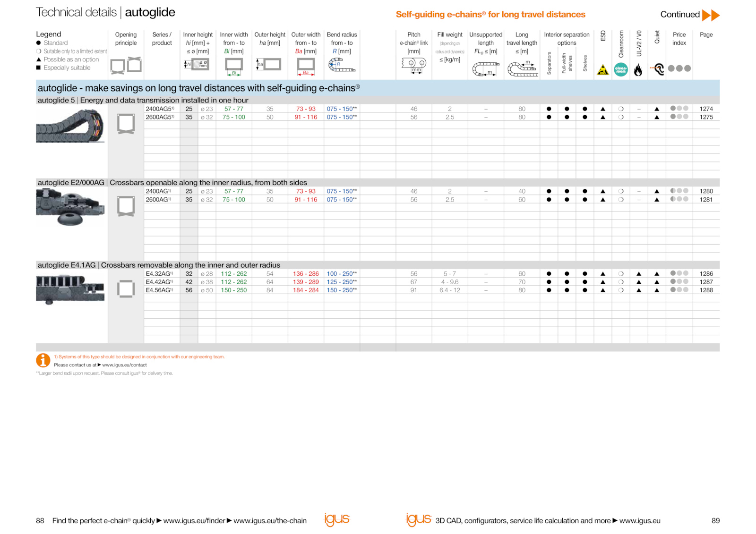
Task: Open the autoglide E4.1AG product image
Action: (70, 289)
